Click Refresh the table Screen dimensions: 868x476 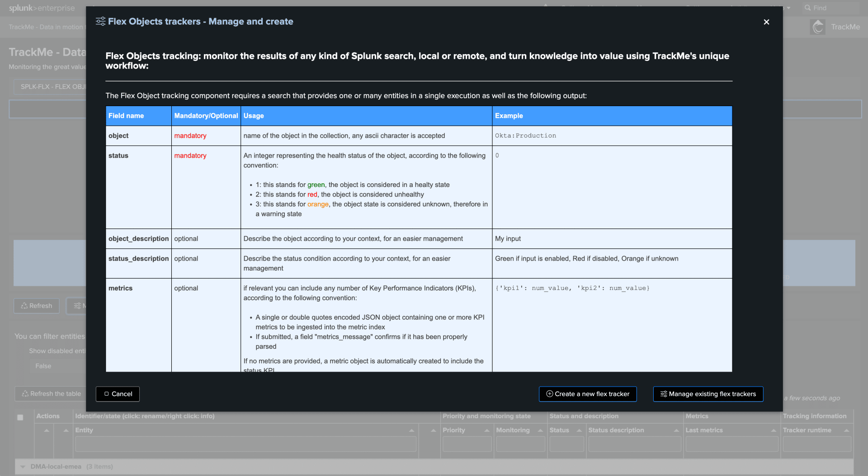[x=51, y=394]
